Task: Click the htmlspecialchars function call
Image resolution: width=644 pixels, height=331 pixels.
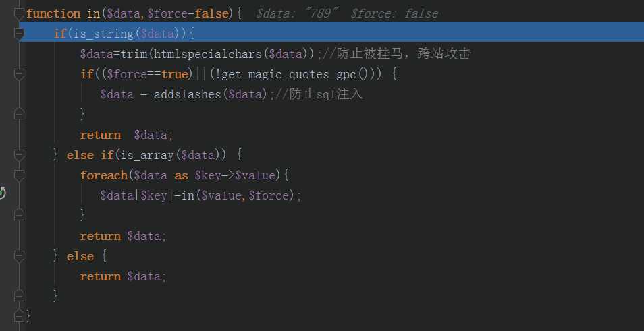Action: click(208, 54)
